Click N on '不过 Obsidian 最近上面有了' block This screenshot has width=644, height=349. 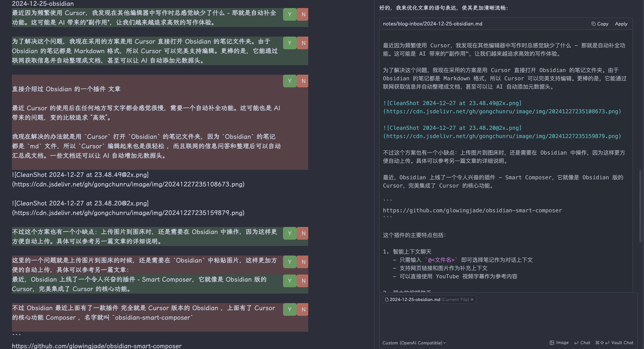(303, 309)
